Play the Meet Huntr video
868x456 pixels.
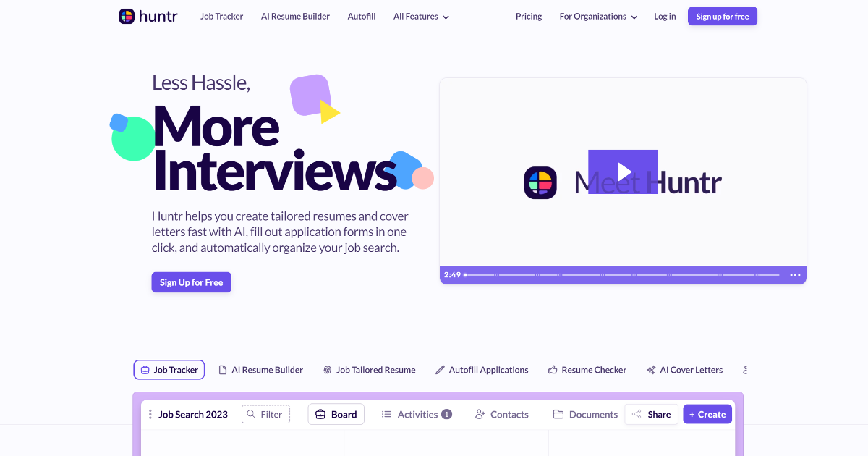(624, 172)
